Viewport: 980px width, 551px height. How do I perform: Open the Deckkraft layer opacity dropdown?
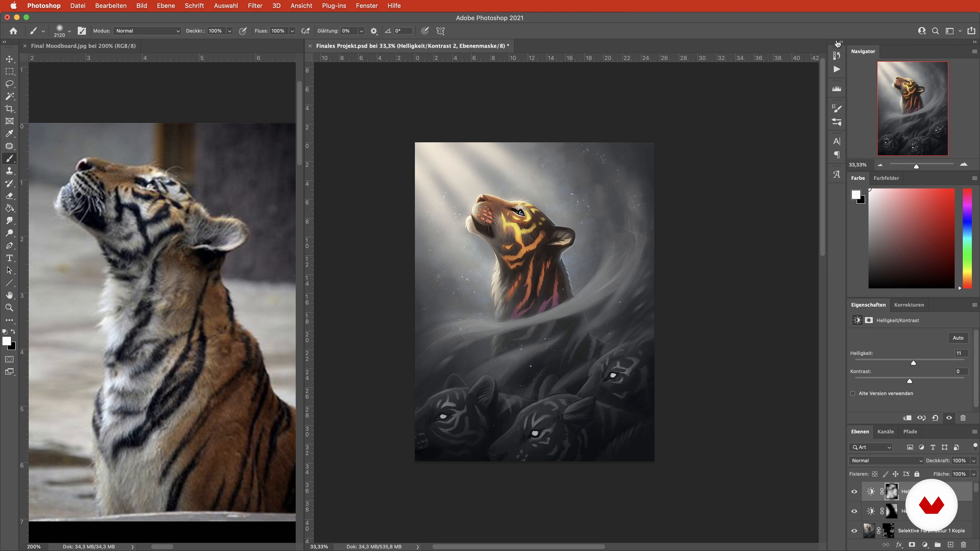click(974, 460)
